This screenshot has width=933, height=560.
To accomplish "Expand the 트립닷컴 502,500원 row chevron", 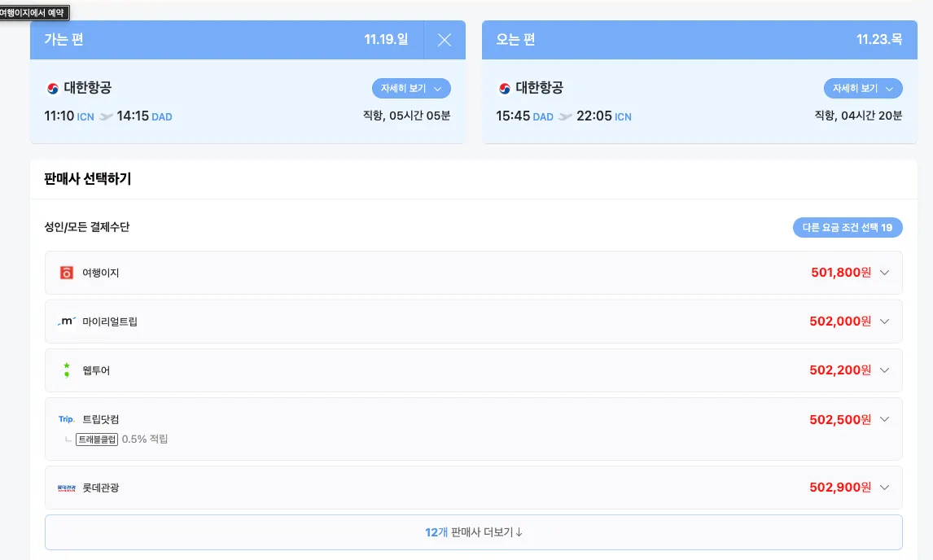I will [885, 419].
